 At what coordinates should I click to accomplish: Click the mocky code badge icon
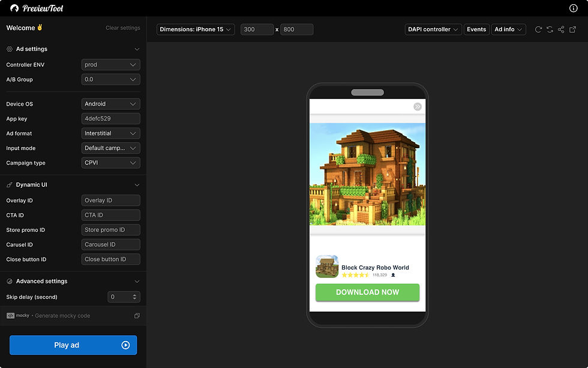pyautogui.click(x=11, y=316)
